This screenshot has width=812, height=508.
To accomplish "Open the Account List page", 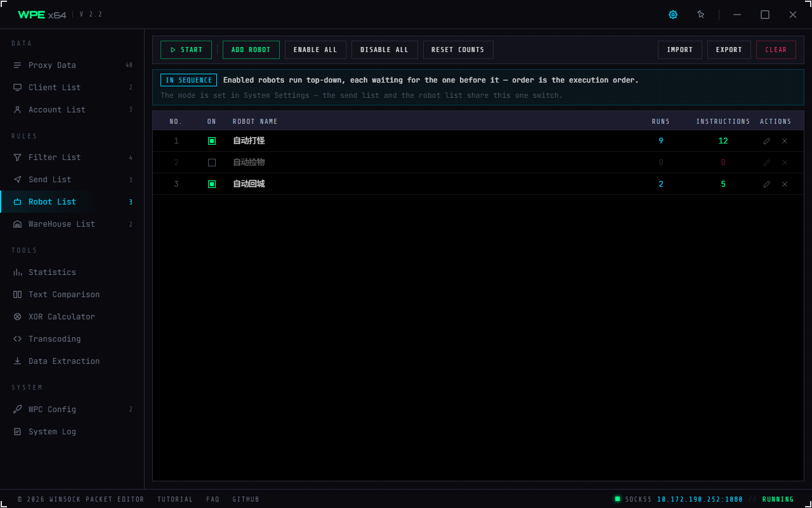I will (72, 110).
